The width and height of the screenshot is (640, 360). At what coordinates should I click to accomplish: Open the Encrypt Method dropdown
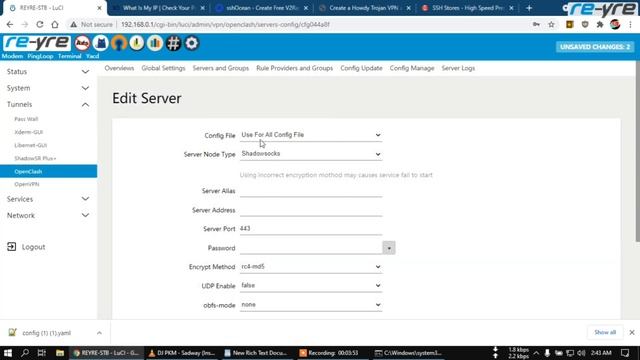point(311,267)
